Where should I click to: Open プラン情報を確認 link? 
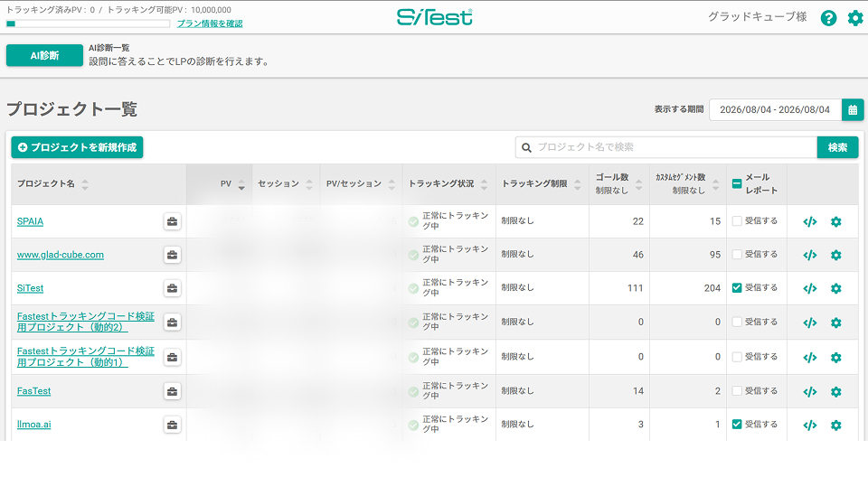tap(210, 23)
